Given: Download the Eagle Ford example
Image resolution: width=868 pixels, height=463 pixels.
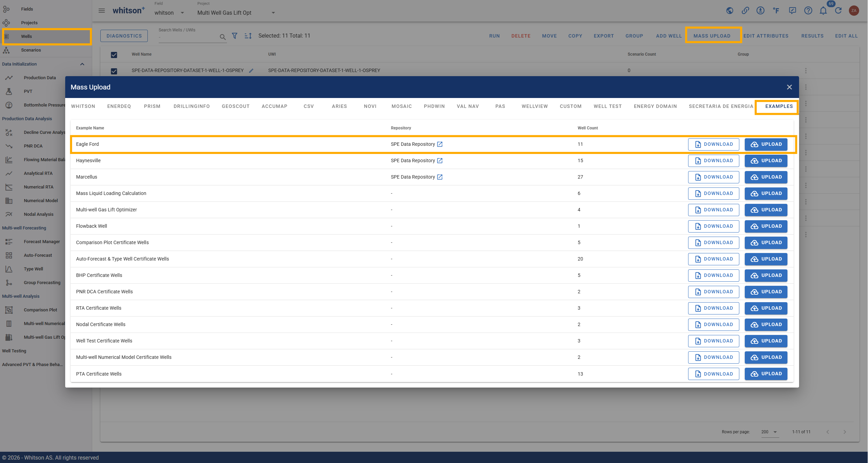Looking at the screenshot, I should point(713,144).
